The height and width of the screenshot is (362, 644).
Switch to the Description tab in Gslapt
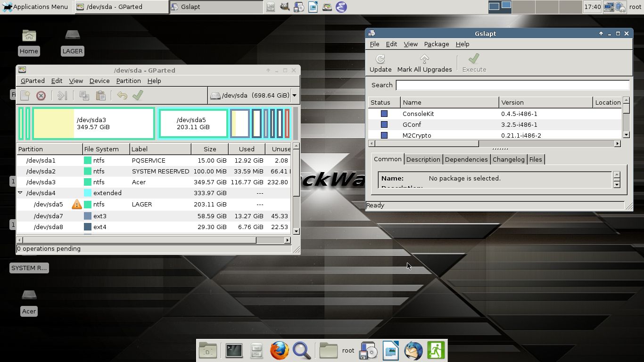[x=423, y=159]
